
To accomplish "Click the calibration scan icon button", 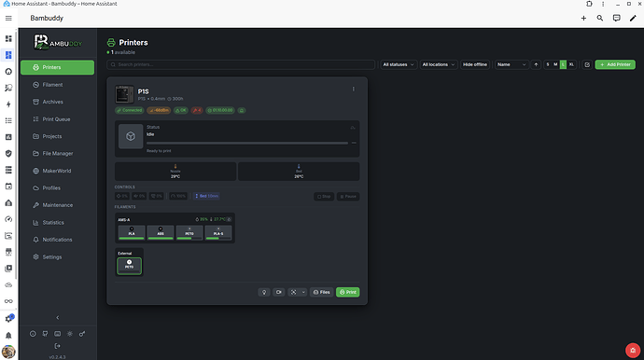I will (x=293, y=292).
